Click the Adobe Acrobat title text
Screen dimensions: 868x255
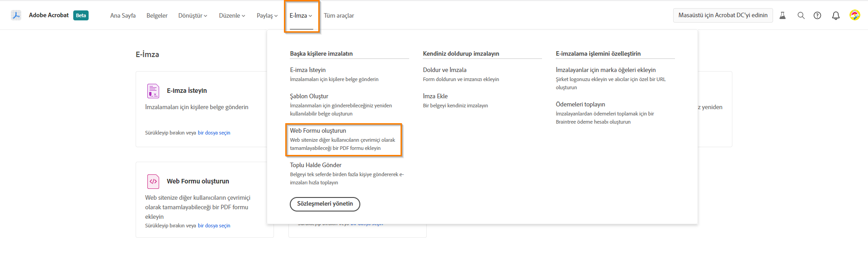coord(49,15)
